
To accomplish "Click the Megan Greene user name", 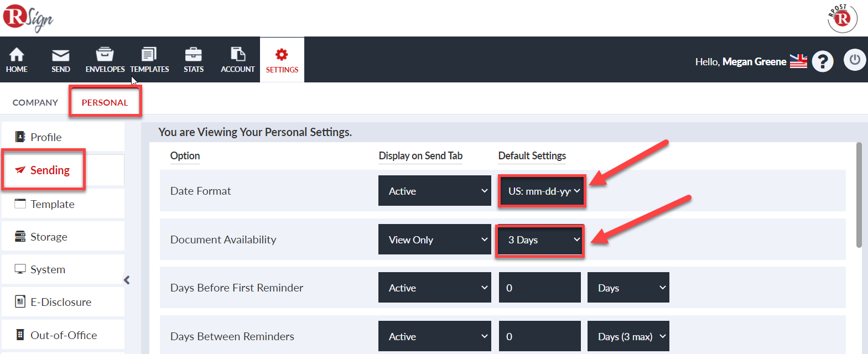I will coord(754,61).
